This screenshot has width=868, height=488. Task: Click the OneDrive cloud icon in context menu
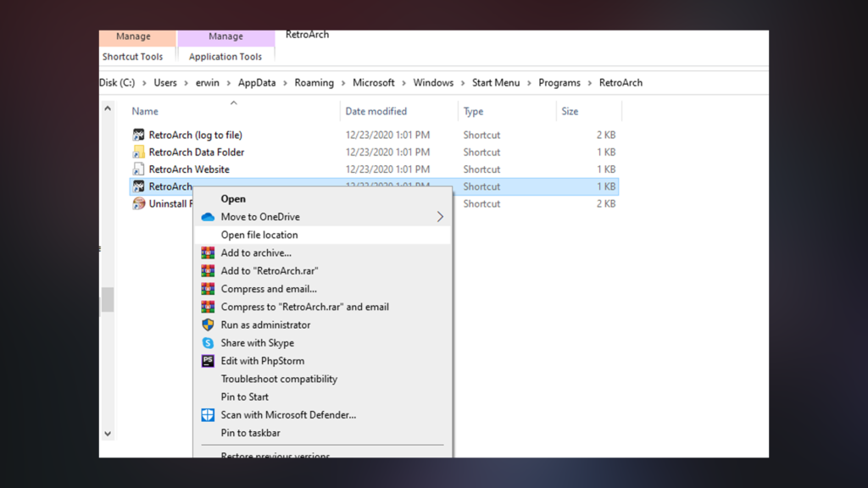pos(208,217)
